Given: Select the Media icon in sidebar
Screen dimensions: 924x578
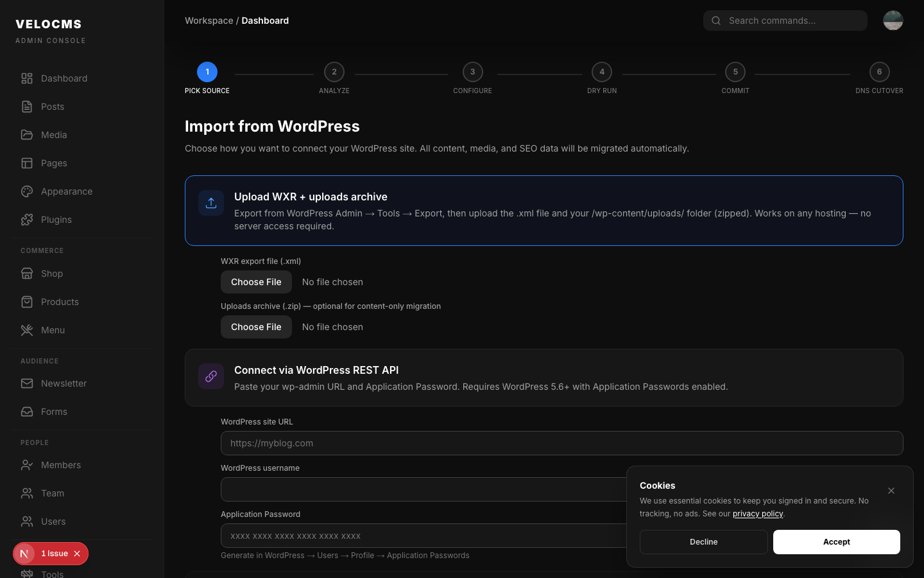Looking at the screenshot, I should click(x=26, y=135).
